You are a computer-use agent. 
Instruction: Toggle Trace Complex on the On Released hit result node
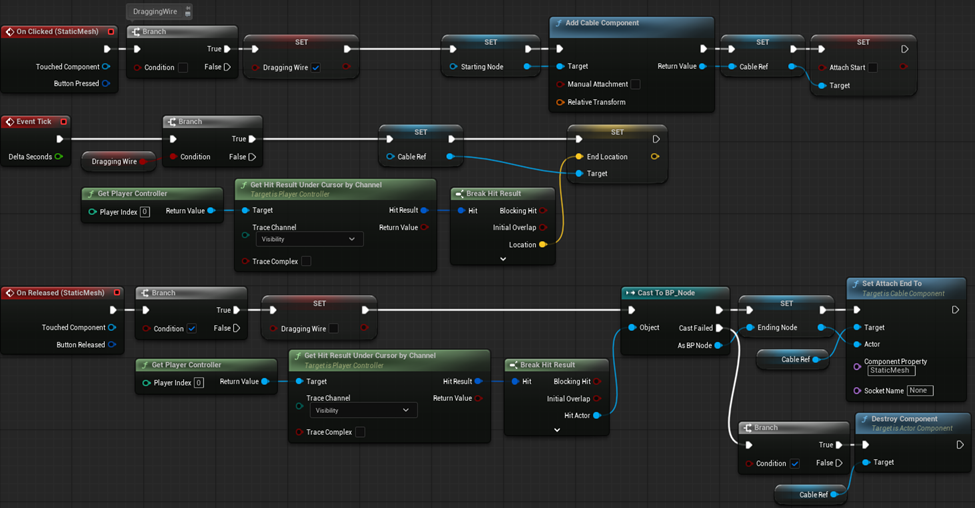pos(360,432)
